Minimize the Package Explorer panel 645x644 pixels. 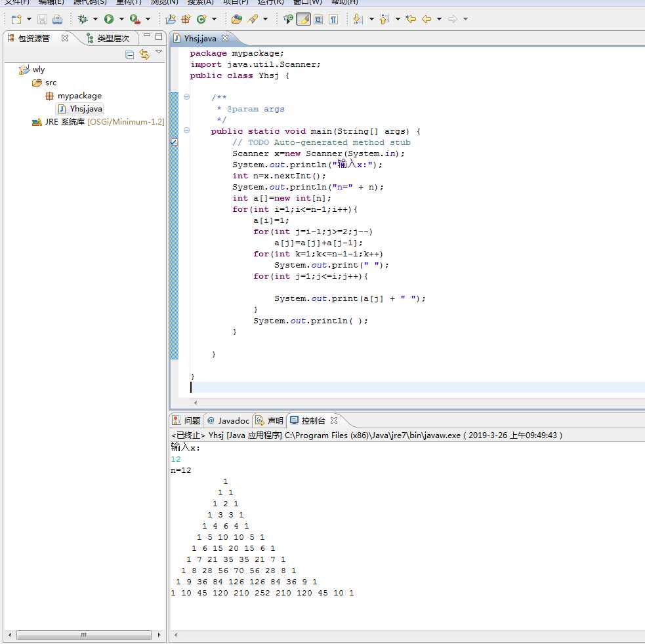[147, 36]
